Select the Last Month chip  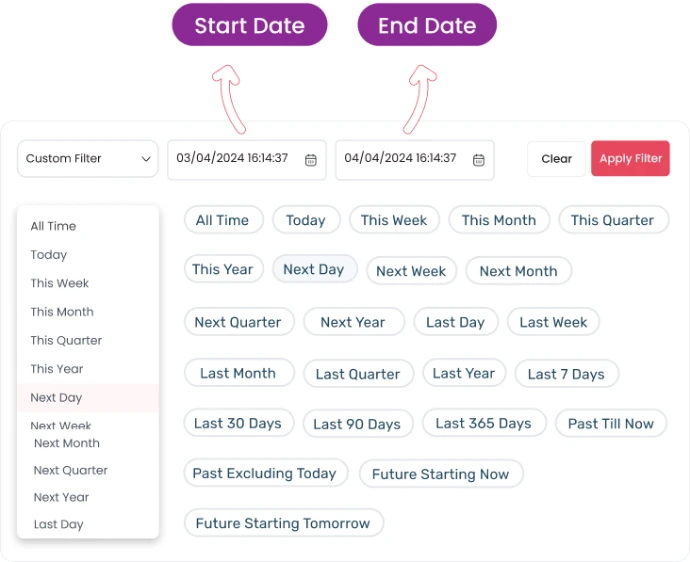(238, 373)
